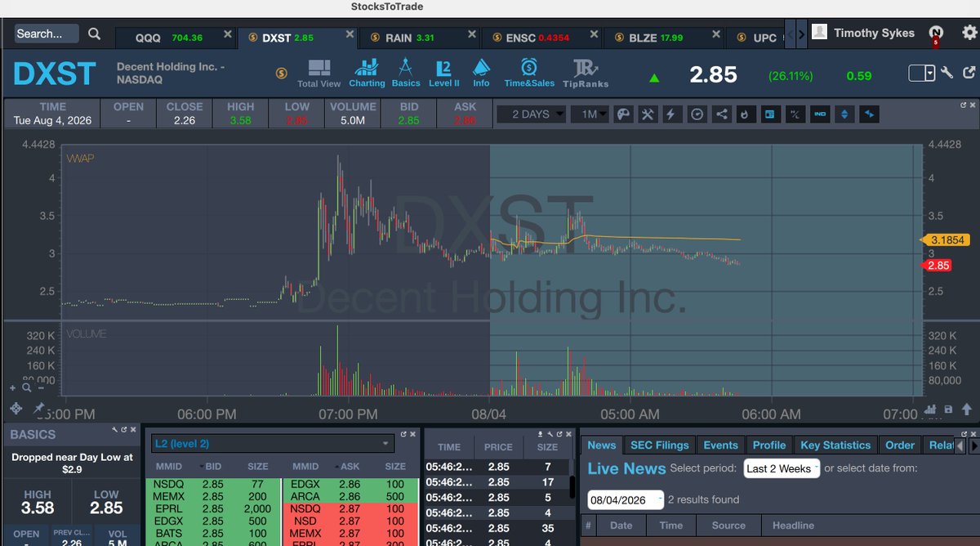Click the gauge chart icon
This screenshot has width=980, height=546.
(x=697, y=114)
